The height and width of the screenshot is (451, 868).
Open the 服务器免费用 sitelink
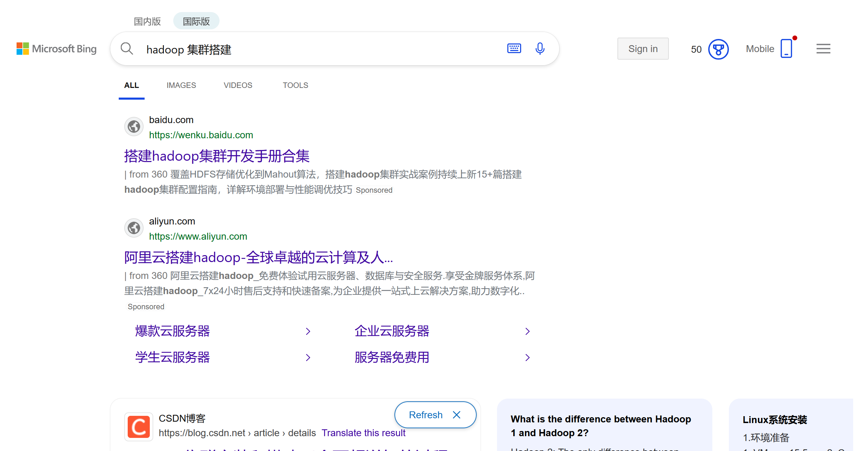click(x=392, y=357)
